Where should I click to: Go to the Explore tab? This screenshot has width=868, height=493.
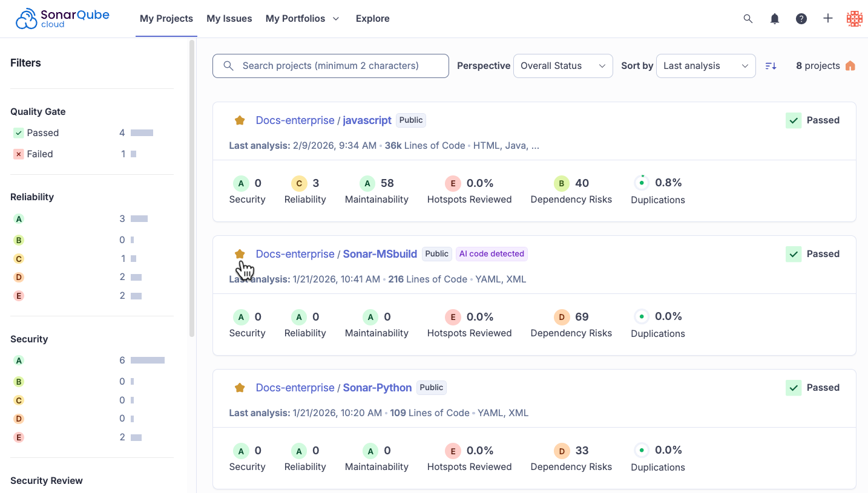click(373, 19)
